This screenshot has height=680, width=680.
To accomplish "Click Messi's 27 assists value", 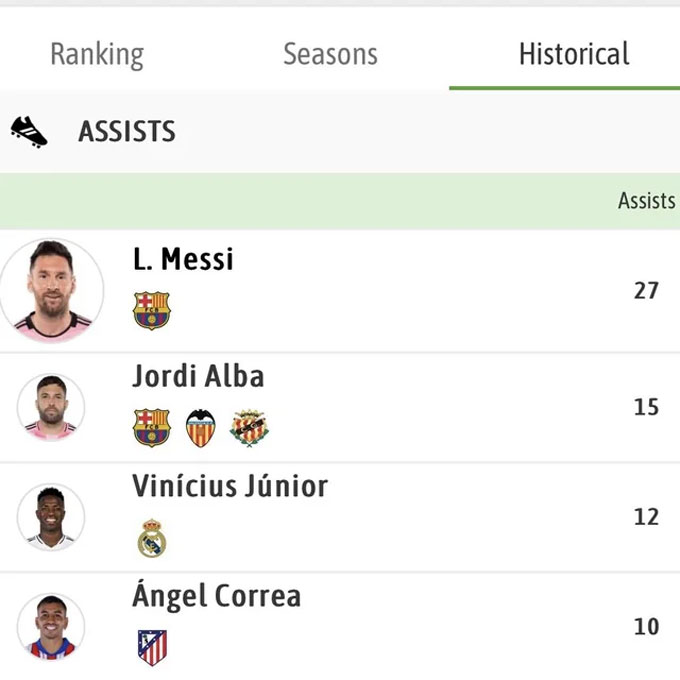I will [x=646, y=291].
